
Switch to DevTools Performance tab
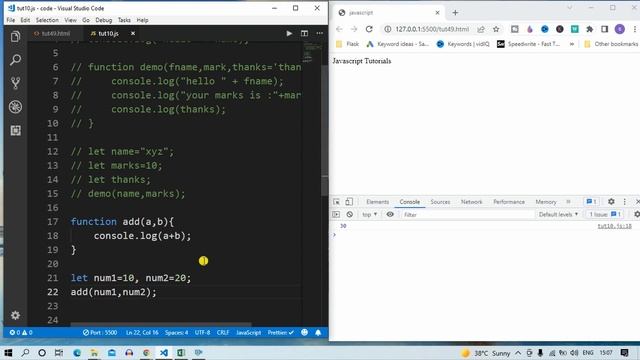click(509, 202)
